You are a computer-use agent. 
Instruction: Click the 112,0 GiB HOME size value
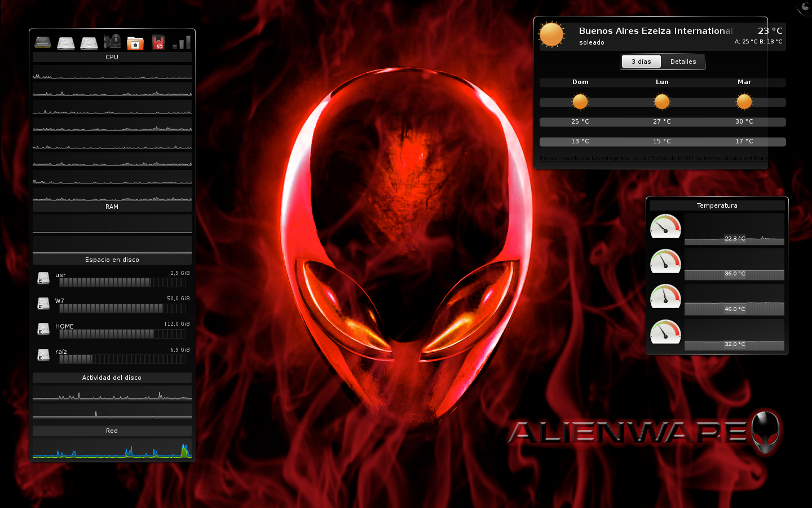tap(176, 324)
